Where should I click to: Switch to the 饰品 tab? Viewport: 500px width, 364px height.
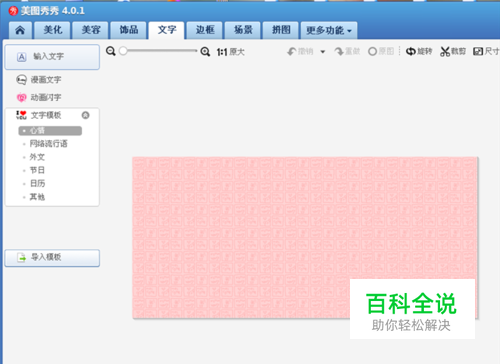click(129, 30)
